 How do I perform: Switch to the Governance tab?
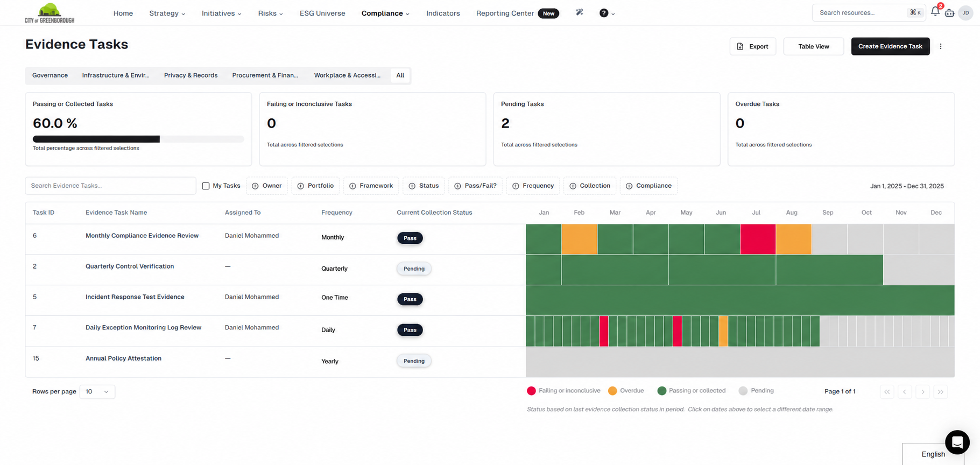coord(50,75)
